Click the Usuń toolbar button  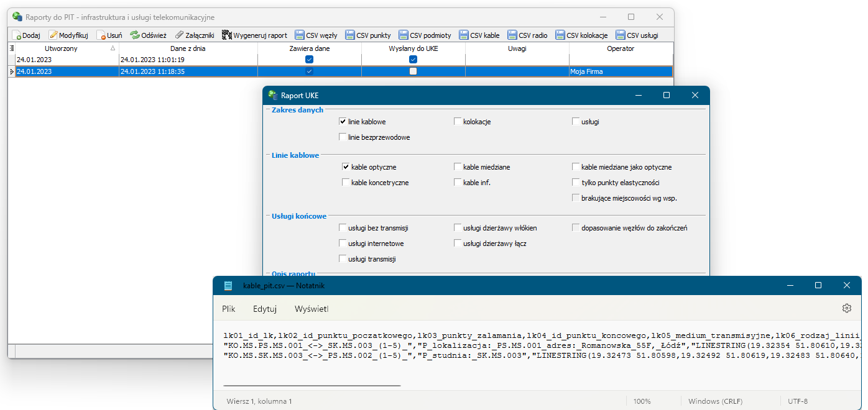109,35
